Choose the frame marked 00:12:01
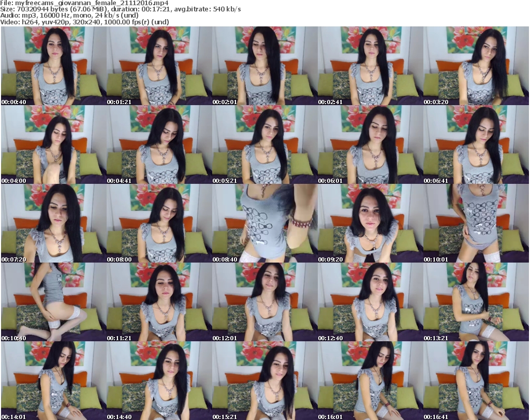The width and height of the screenshot is (530, 420). pyautogui.click(x=264, y=302)
